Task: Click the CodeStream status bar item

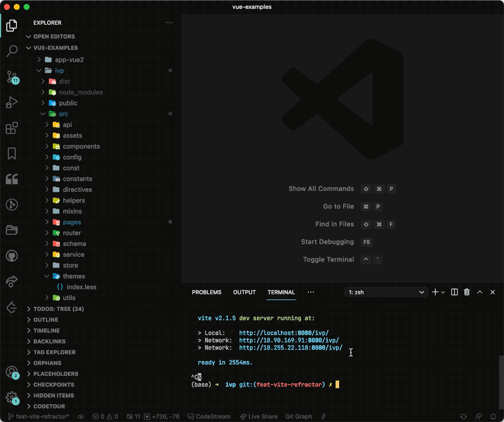Action: click(x=209, y=416)
